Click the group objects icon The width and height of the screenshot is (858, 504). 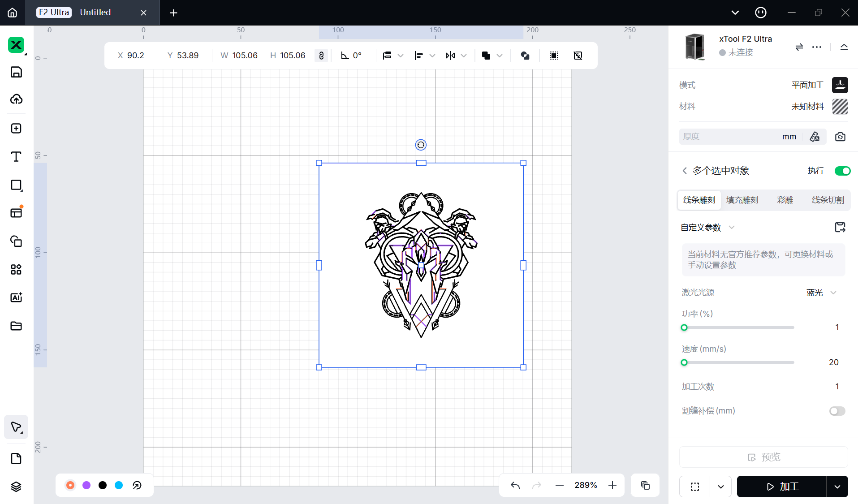(554, 56)
